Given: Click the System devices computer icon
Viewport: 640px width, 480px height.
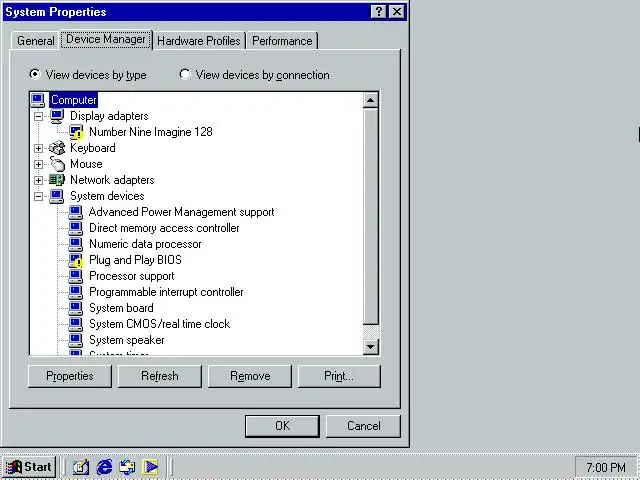Looking at the screenshot, I should pos(57,196).
